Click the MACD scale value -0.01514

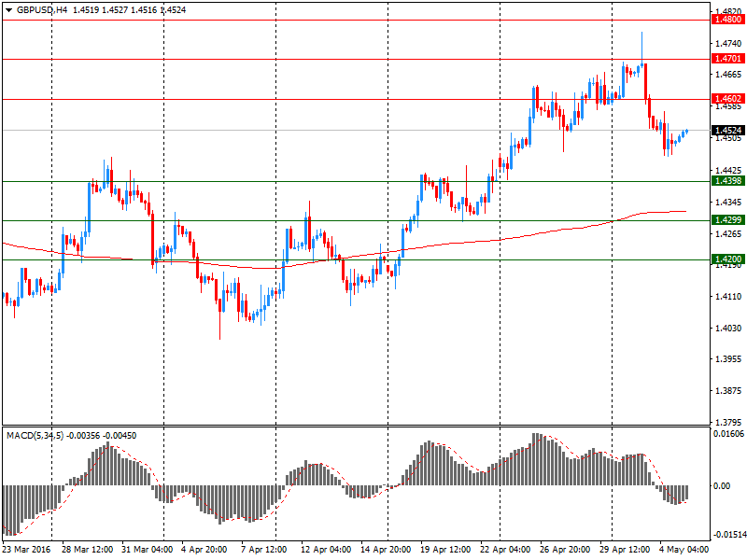point(728,534)
